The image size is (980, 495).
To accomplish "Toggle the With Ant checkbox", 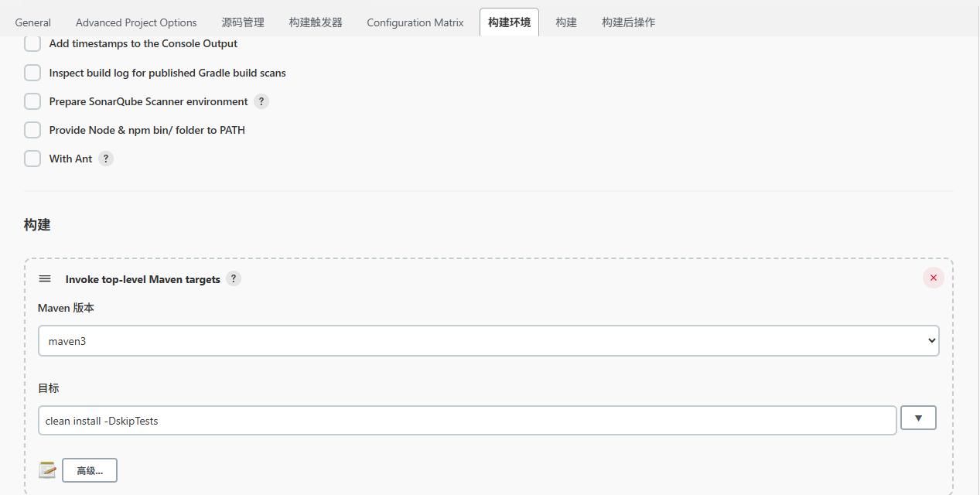I will (x=32, y=158).
